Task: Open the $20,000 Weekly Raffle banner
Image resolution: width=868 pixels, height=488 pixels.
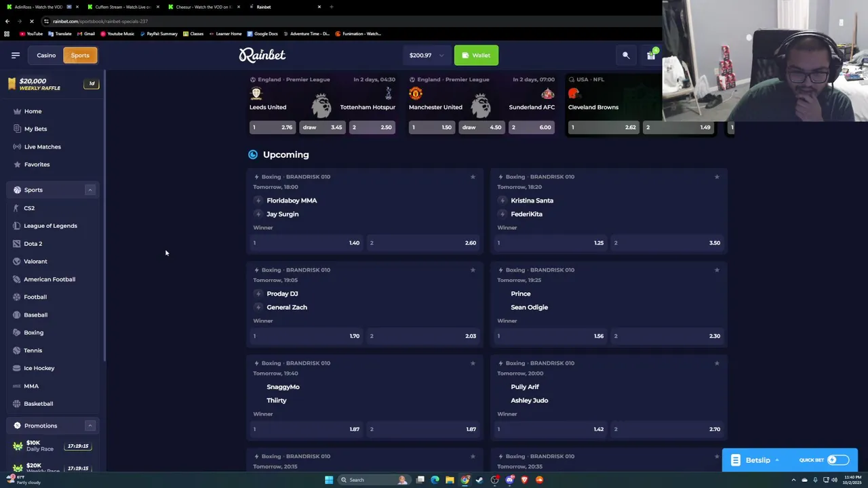Action: tap(52, 84)
